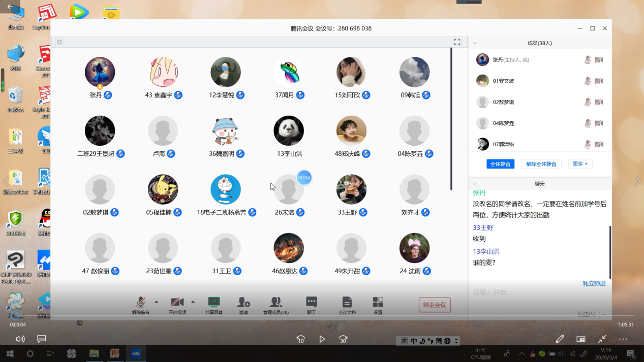Open Task View on the taskbar
This screenshot has height=362, width=644.
pos(50,353)
